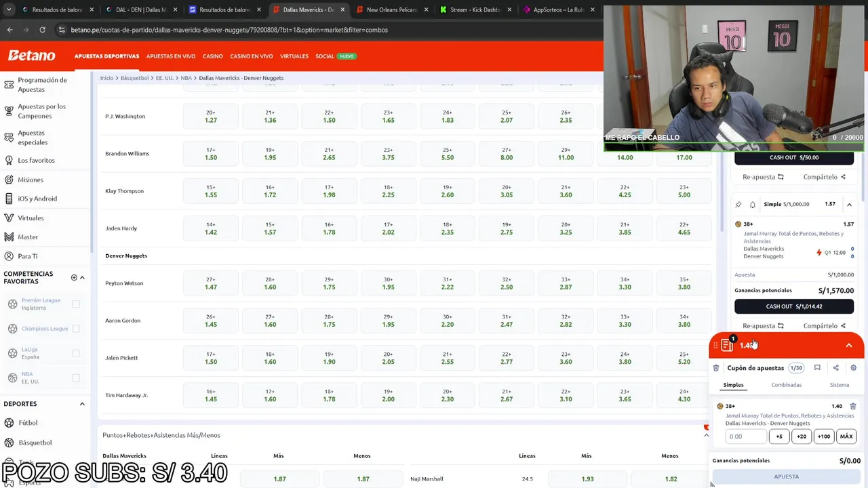Open Social Nuevo section
Image resolution: width=868 pixels, height=488 pixels.
(336, 56)
